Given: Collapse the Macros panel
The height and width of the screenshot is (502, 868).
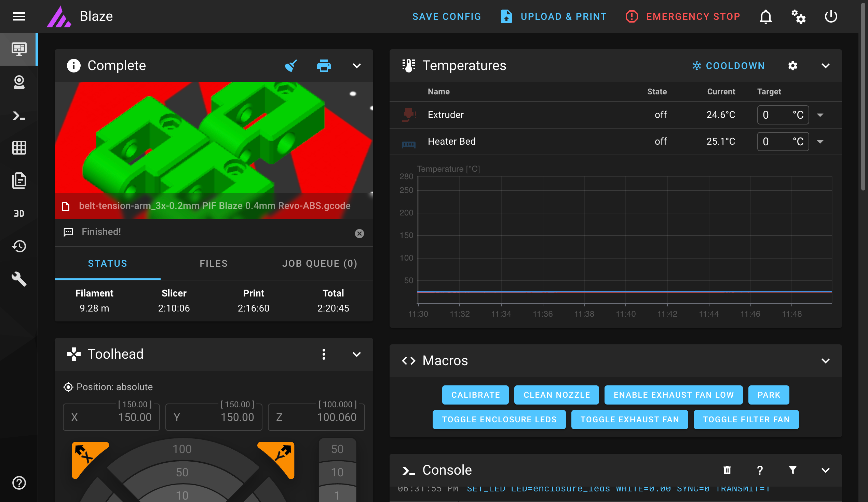Looking at the screenshot, I should (826, 361).
